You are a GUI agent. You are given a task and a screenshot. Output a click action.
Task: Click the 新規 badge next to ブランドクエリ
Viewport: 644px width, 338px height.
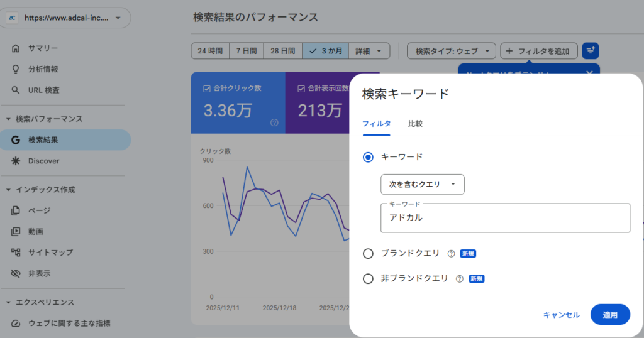(x=468, y=254)
